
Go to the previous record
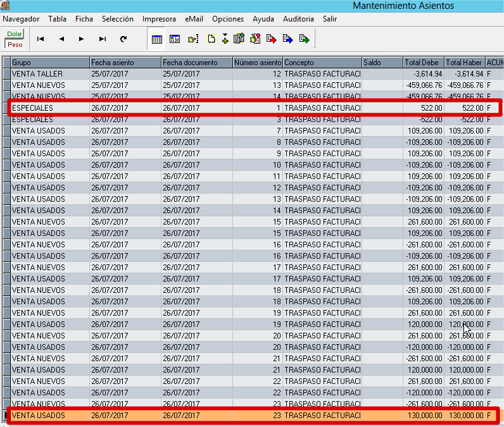click(61, 39)
